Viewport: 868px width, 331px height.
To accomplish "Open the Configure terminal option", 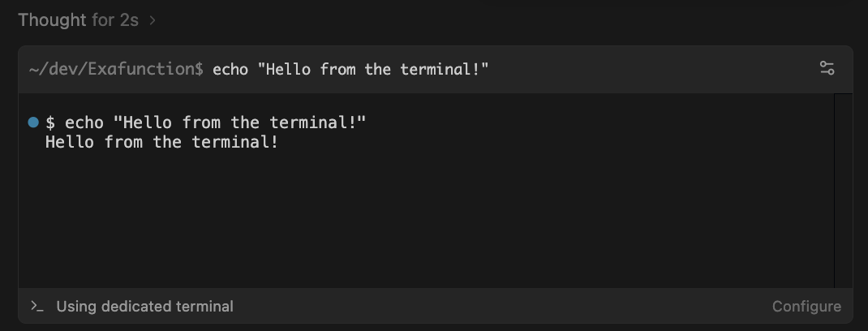I will click(806, 307).
